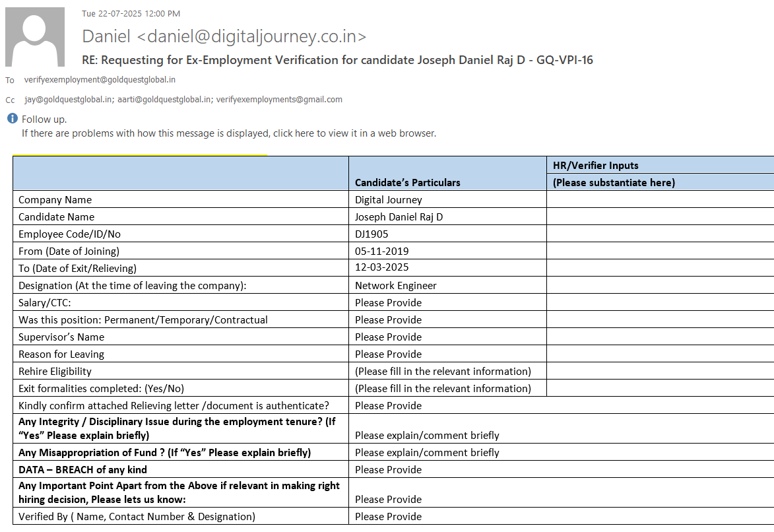The height and width of the screenshot is (532, 774).
Task: Click the Follow up. flag text
Action: 44,119
